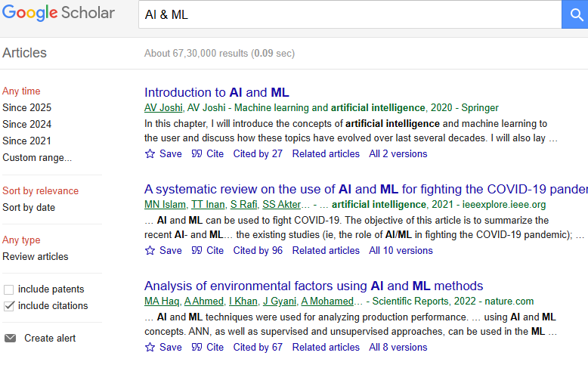588x365 pixels.
Task: Click star icon for environmental factors analysis result
Action: (150, 347)
